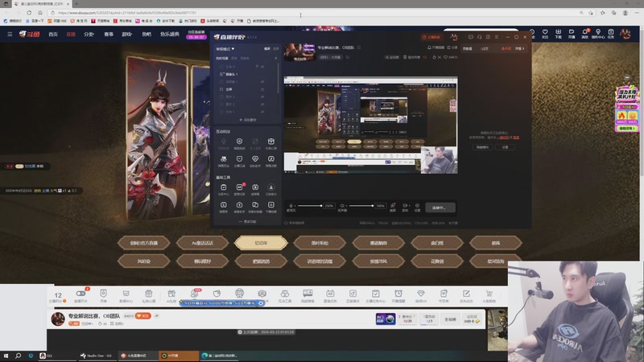644x362 pixels.
Task: Select the highlighted 忆旧年 hexagon tab
Action: (261, 243)
